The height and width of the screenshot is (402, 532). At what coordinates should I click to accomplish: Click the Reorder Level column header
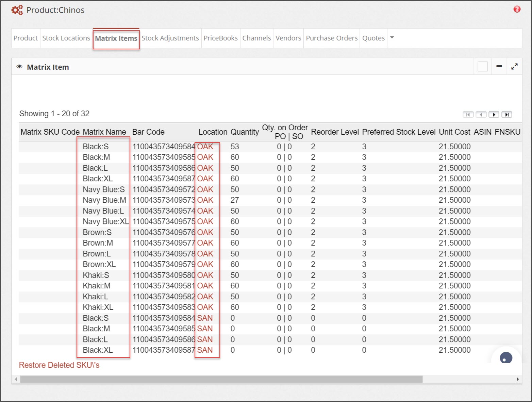(335, 132)
